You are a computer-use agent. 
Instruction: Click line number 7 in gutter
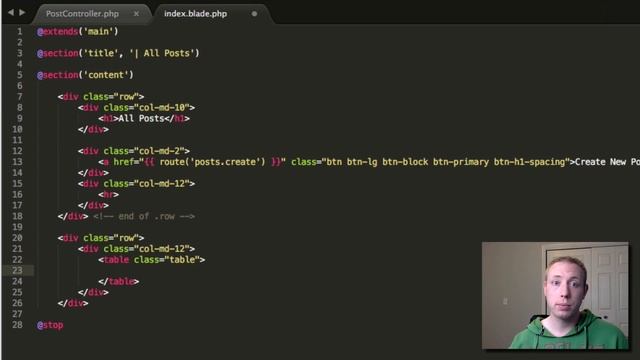(19, 97)
